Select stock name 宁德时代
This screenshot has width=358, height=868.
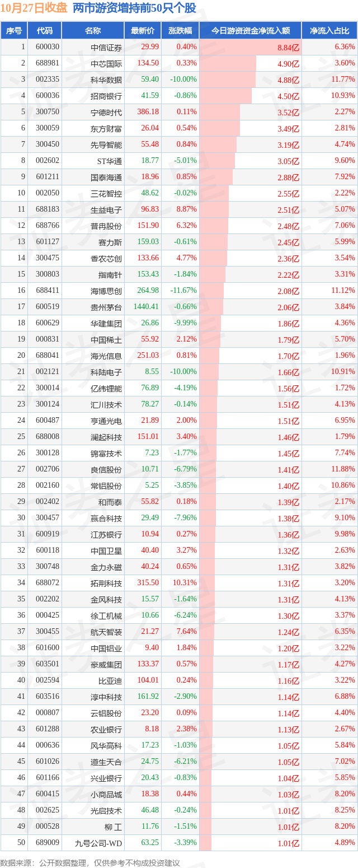point(106,112)
